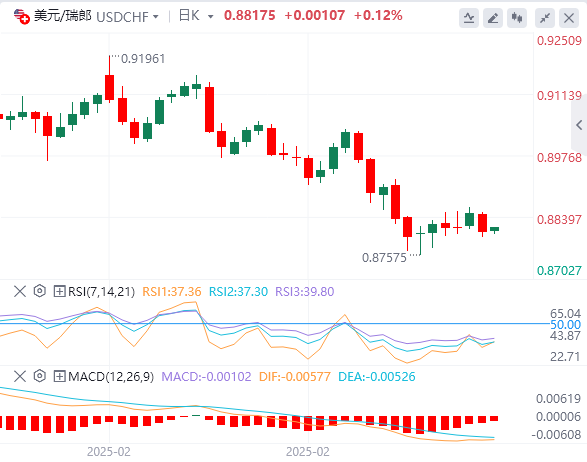Click DEA:-0.00526 value

[377, 377]
